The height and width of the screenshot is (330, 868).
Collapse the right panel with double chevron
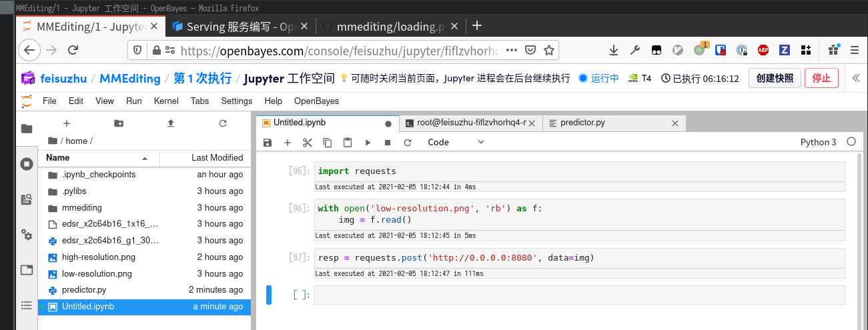pyautogui.click(x=857, y=78)
